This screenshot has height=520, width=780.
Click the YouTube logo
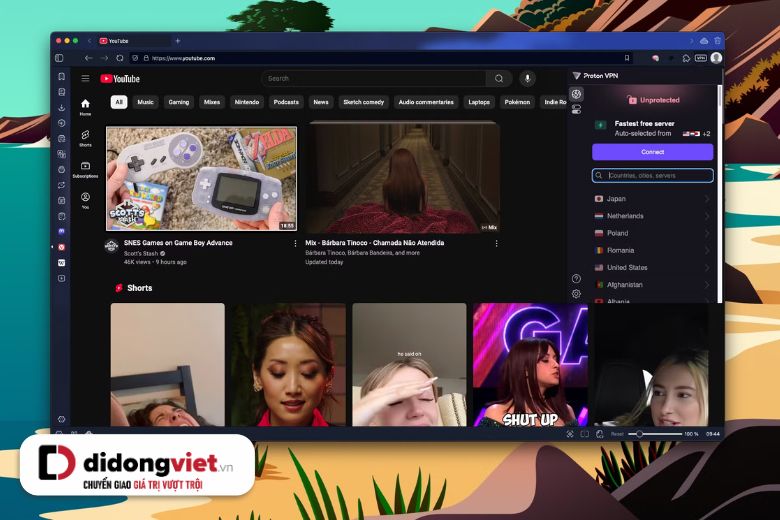coord(120,79)
